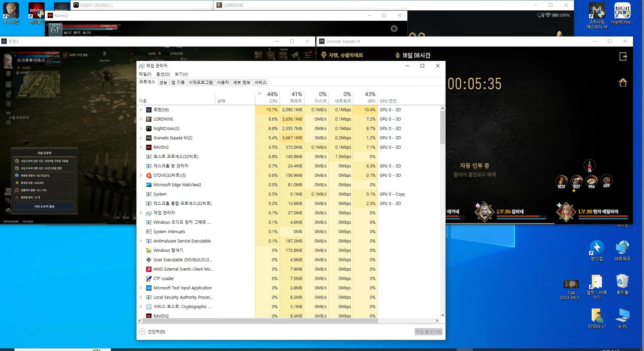Switch to the 성능 tab

coord(163,82)
